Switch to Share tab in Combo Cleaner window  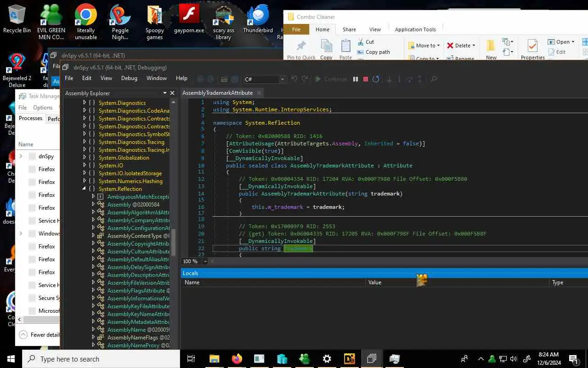[349, 29]
